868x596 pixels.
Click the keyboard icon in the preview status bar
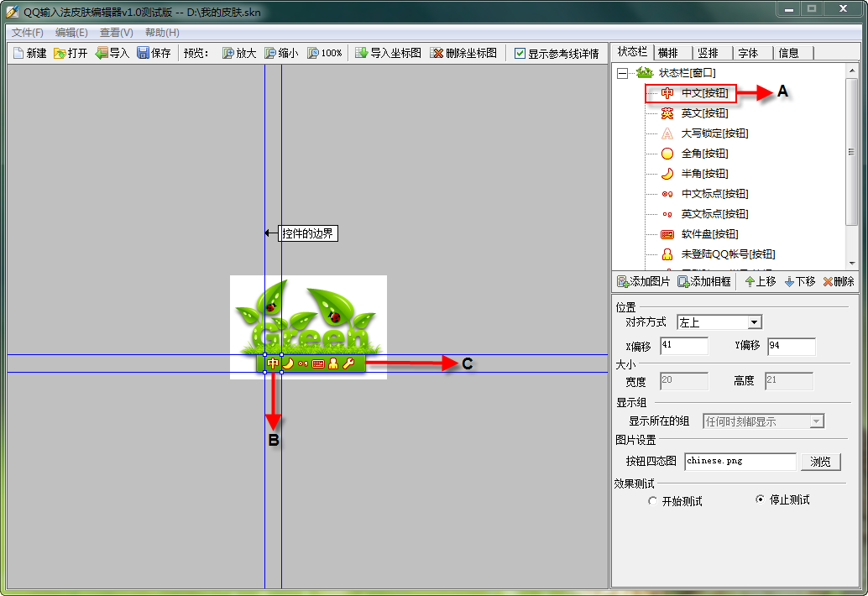(318, 363)
